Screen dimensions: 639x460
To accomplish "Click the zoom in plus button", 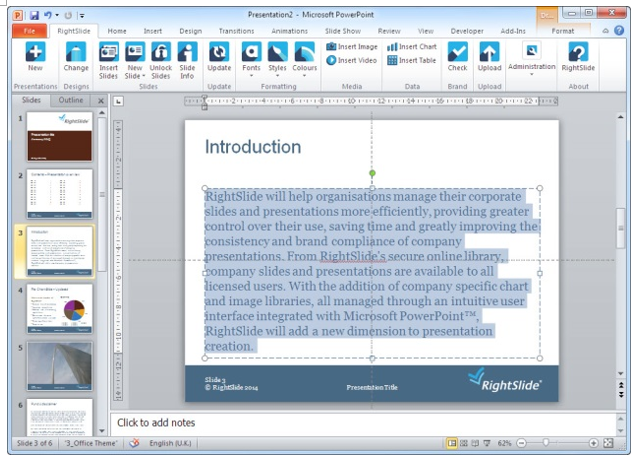I will click(x=593, y=443).
